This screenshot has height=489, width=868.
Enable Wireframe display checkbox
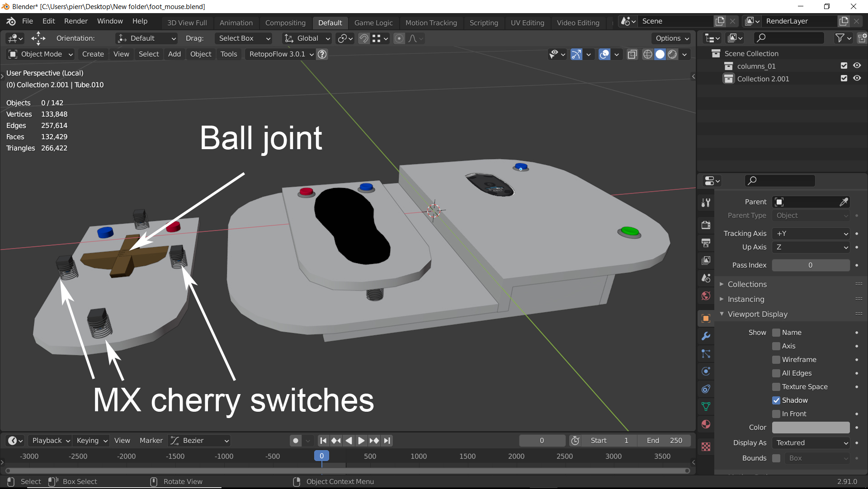776,360
